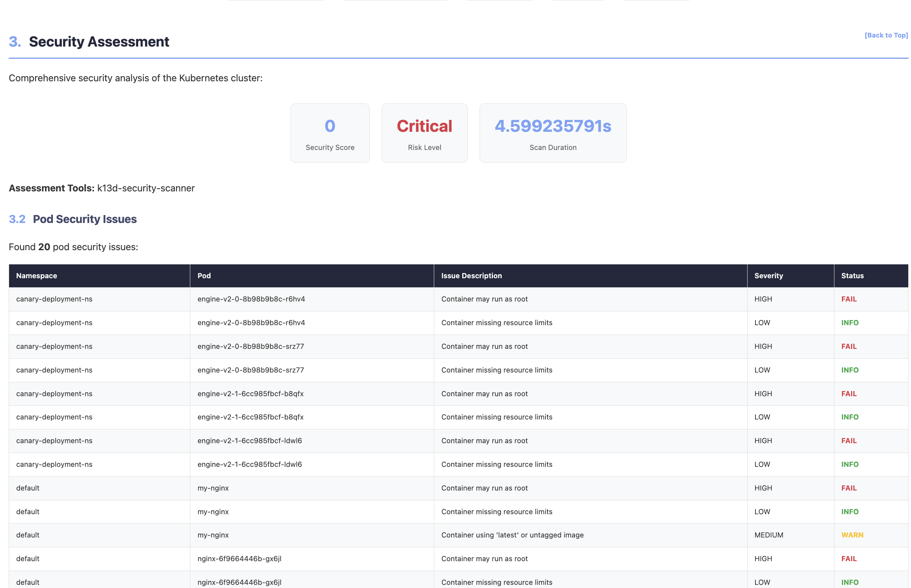
Task: Click first default namespace cell for my-nginx
Action: point(28,488)
